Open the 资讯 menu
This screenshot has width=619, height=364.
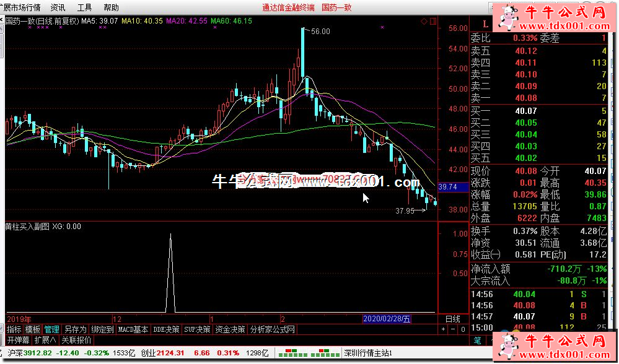(58, 7)
